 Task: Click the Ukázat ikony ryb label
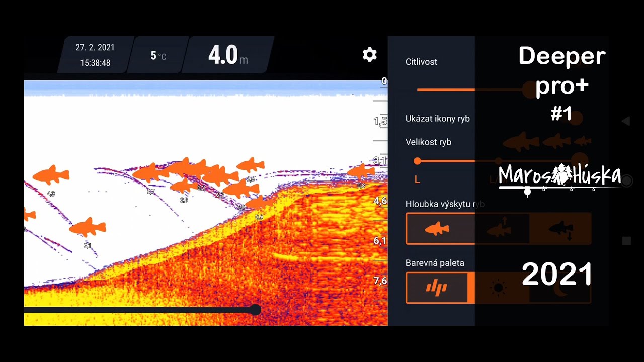point(438,119)
